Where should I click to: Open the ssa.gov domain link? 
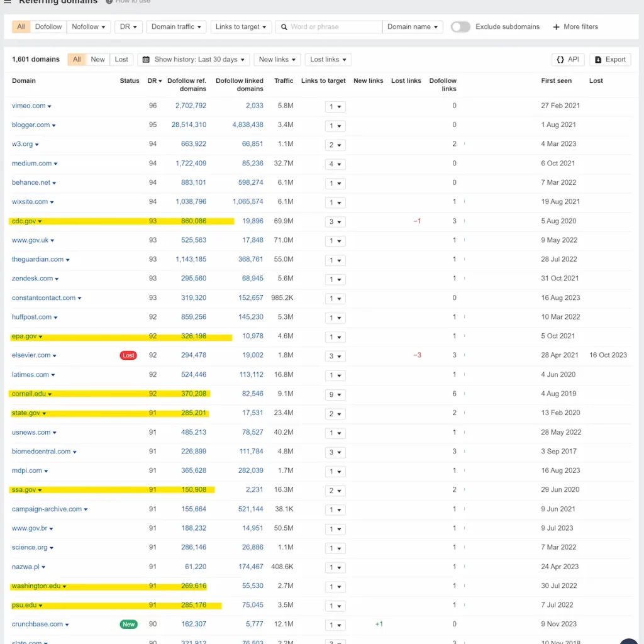click(x=24, y=490)
